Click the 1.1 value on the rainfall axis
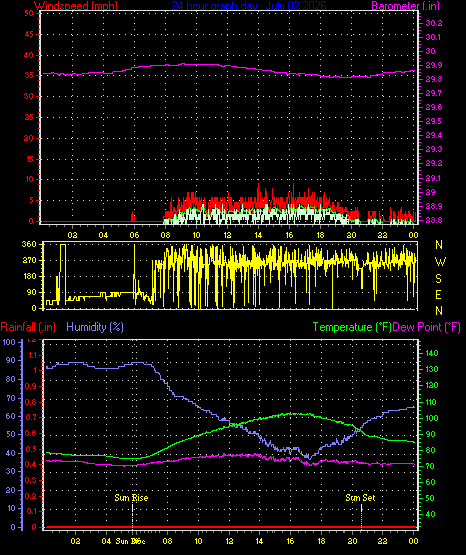Screen dimensions: 466x555 click(x=33, y=355)
